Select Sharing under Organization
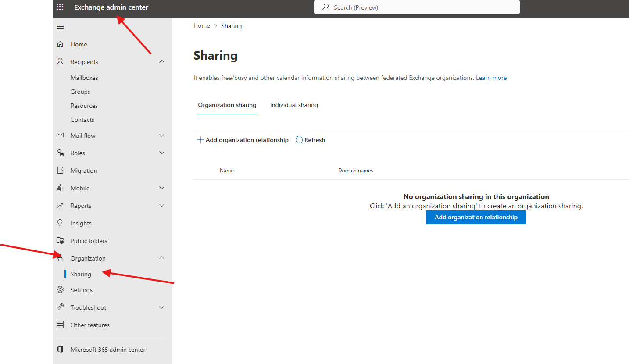The height and width of the screenshot is (364, 629). [81, 274]
